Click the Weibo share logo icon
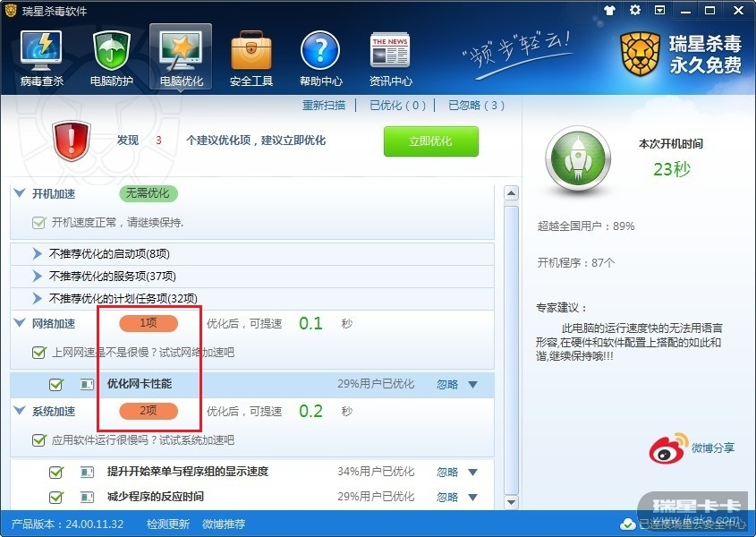Screen dimensions: 756x537 tap(668, 447)
